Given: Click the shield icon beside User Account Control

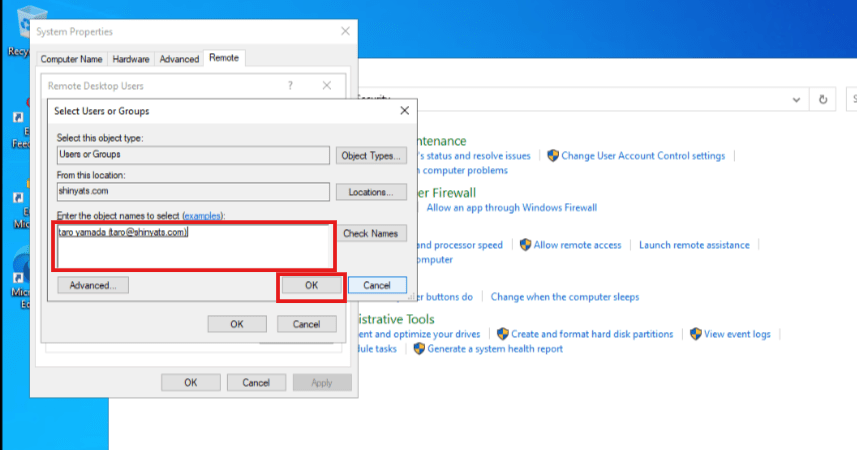Looking at the screenshot, I should point(553,156).
